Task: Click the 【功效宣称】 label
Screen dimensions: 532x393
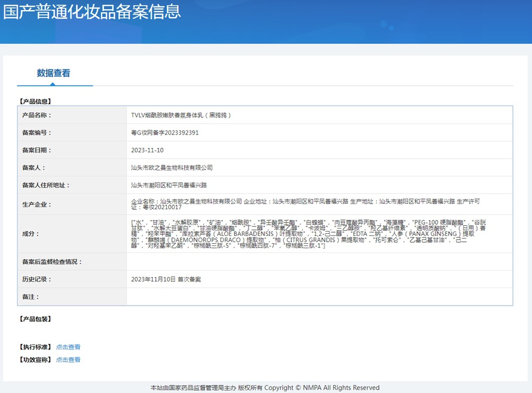Action: [35, 359]
